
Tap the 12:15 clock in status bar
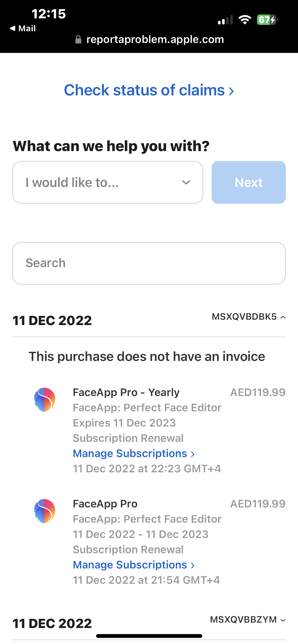tap(49, 14)
